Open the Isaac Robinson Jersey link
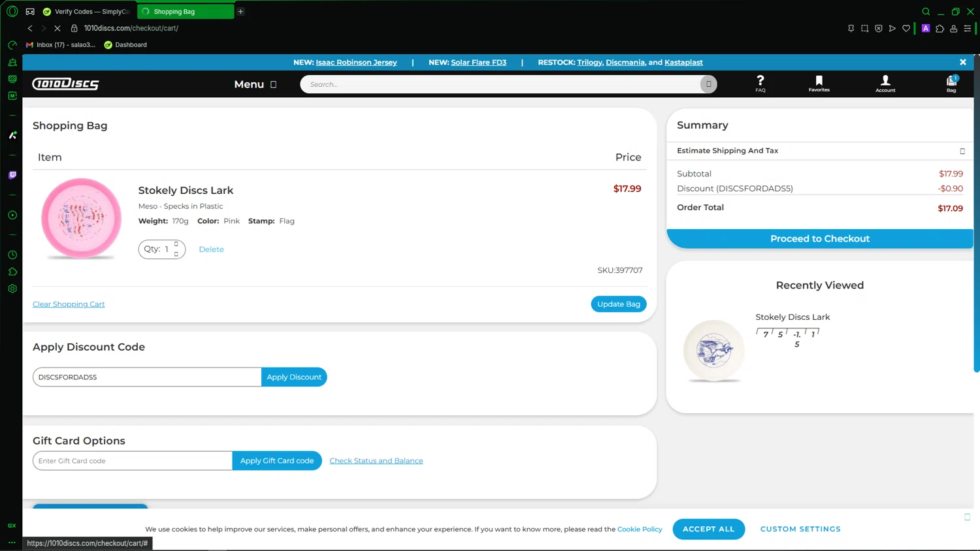Viewport: 980px width, 551px height. 356,62
